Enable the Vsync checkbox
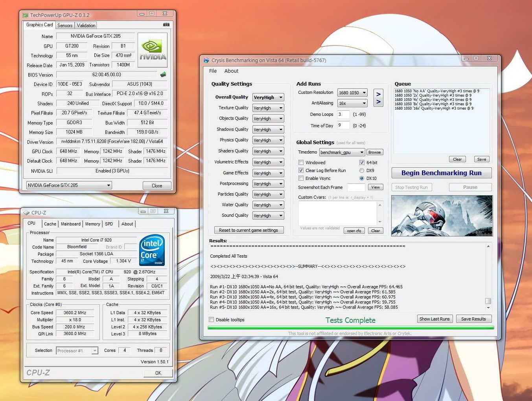Screen dimensions: 532x401 coord(301,178)
